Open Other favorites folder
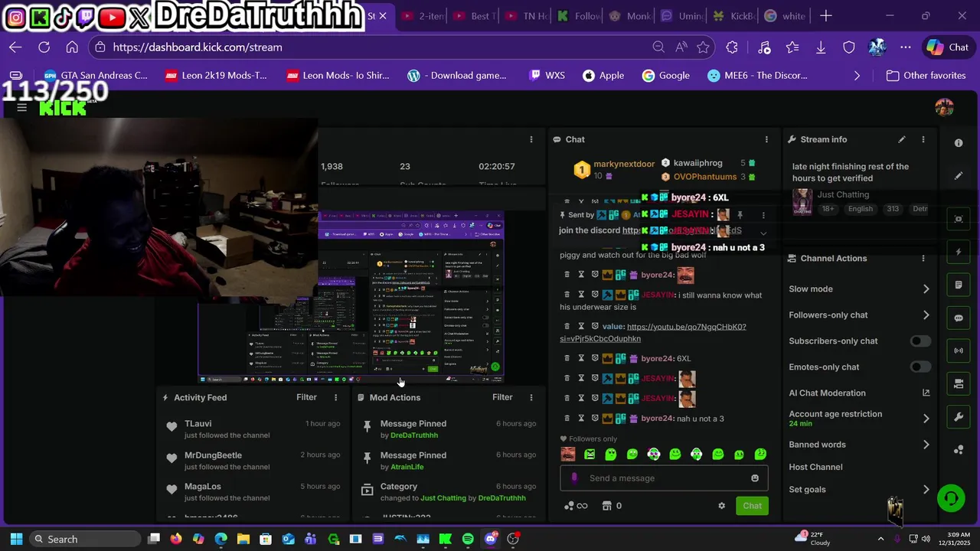This screenshot has width=980, height=551. (926, 76)
